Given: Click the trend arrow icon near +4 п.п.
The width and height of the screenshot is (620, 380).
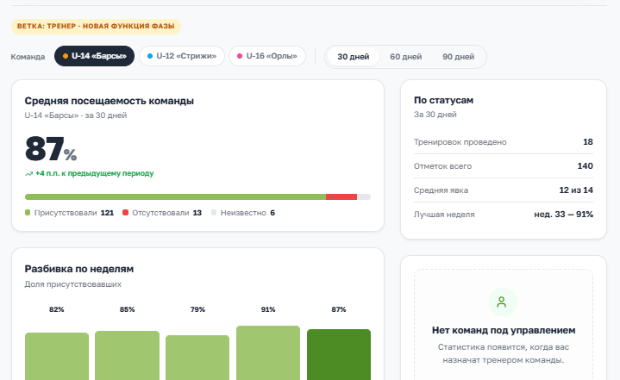Looking at the screenshot, I should click(29, 174).
